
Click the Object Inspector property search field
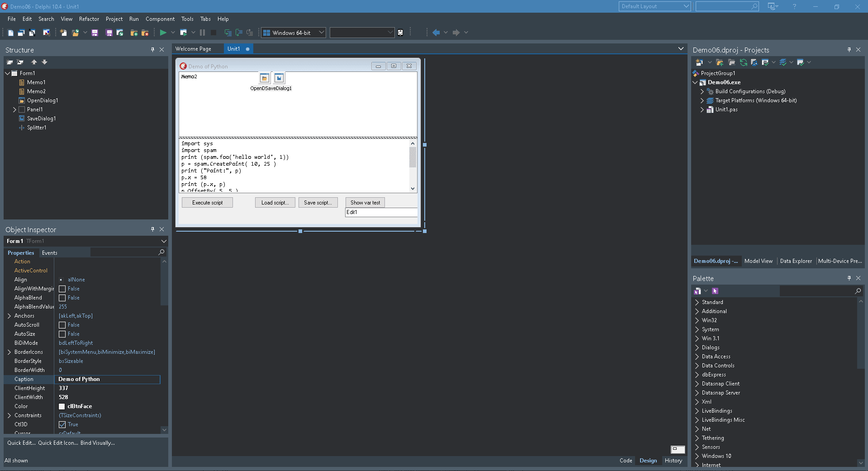(128, 252)
